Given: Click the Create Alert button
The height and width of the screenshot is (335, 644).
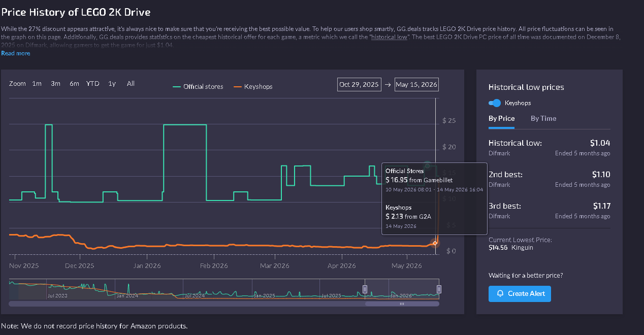Looking at the screenshot, I should 519,294.
